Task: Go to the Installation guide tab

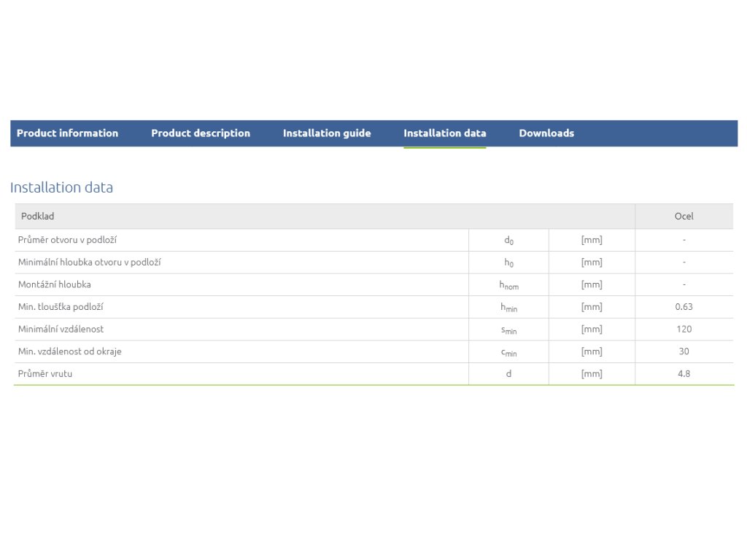Action: point(327,133)
